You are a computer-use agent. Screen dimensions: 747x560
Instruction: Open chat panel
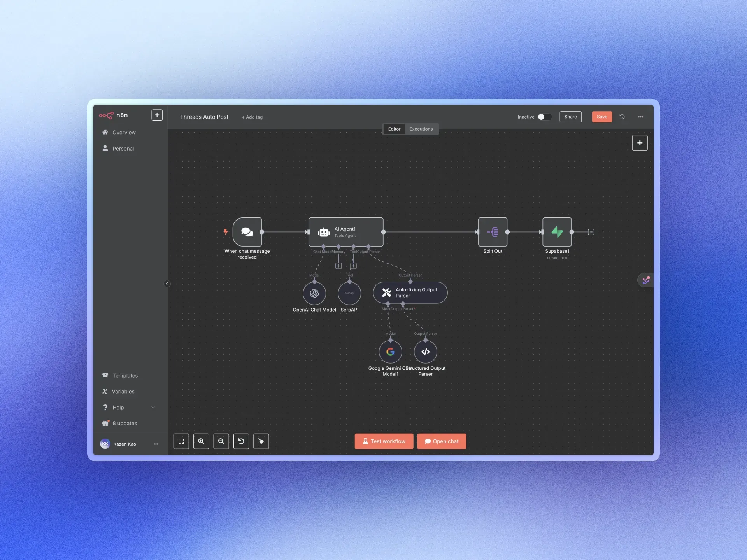[x=442, y=441]
